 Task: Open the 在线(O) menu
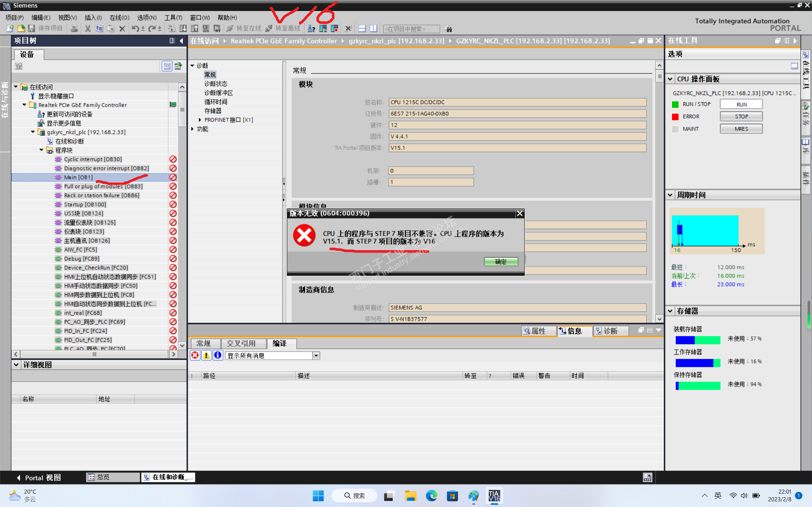119,17
